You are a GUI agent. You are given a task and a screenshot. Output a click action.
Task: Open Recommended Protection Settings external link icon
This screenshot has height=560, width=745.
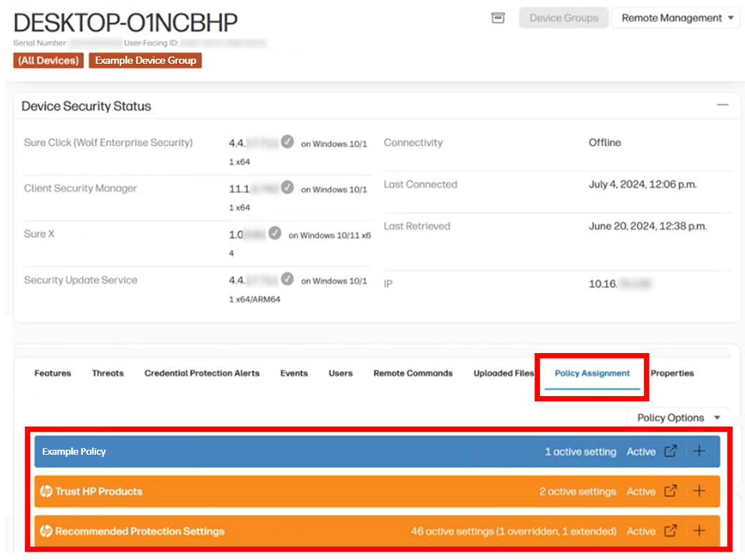670,531
